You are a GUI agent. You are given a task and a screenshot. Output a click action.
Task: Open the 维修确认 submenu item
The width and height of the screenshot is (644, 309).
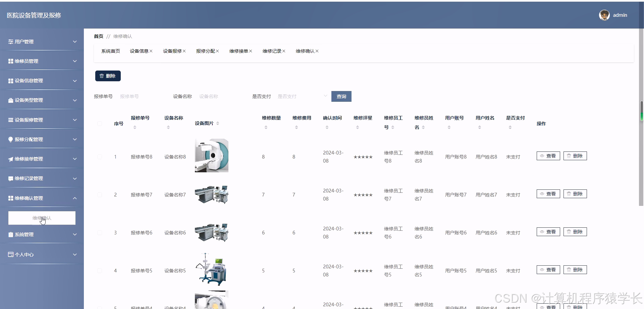pyautogui.click(x=42, y=218)
